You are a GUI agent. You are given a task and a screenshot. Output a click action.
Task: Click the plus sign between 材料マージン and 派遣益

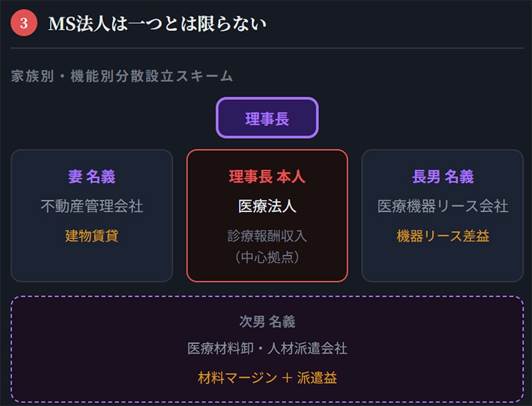coord(288,378)
